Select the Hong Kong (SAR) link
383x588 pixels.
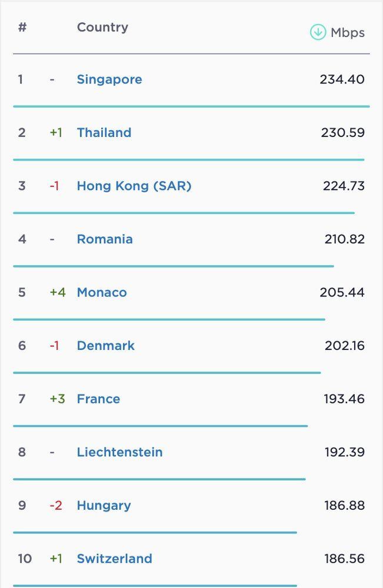pyautogui.click(x=134, y=186)
